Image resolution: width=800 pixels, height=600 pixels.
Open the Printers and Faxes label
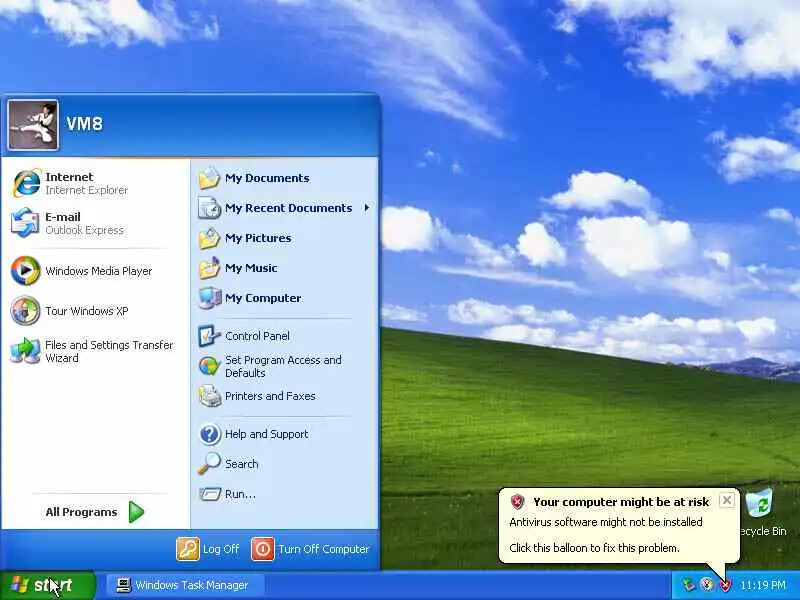click(x=270, y=396)
